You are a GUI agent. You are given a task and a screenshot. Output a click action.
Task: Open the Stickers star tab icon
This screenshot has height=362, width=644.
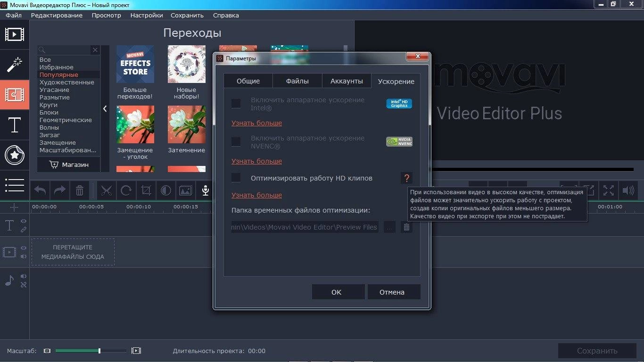coord(15,155)
